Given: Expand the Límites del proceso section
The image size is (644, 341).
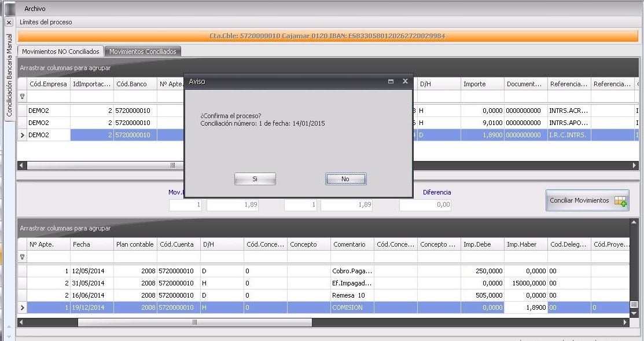Looking at the screenshot, I should 46,22.
